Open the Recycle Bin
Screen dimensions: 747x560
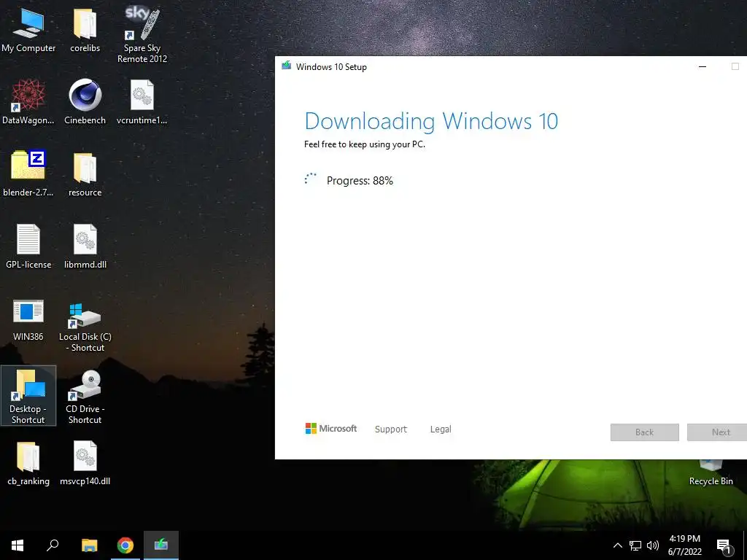click(x=711, y=473)
